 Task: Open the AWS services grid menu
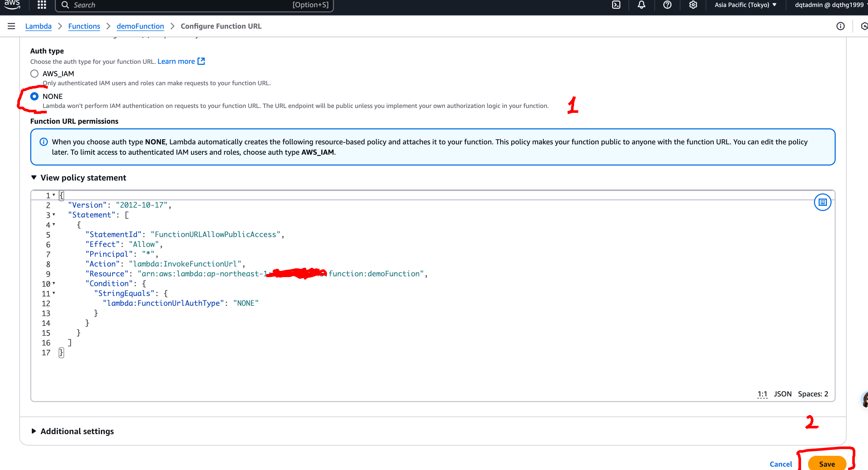(x=42, y=5)
